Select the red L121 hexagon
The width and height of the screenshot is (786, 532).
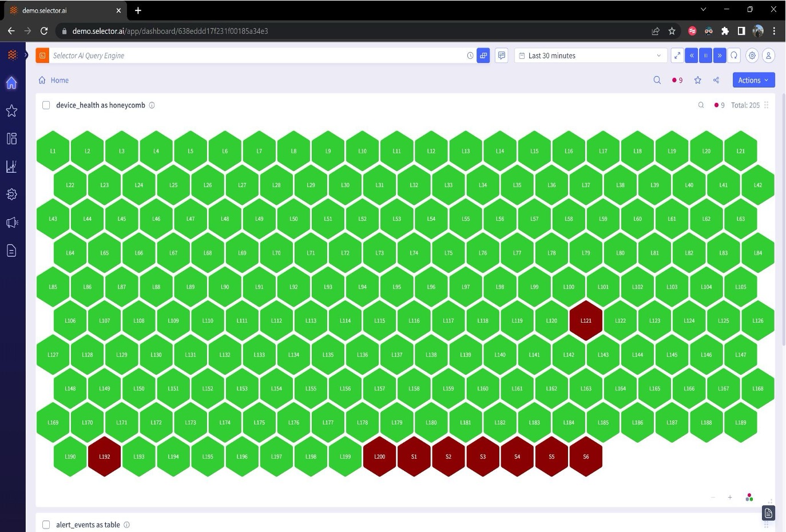[x=586, y=320]
